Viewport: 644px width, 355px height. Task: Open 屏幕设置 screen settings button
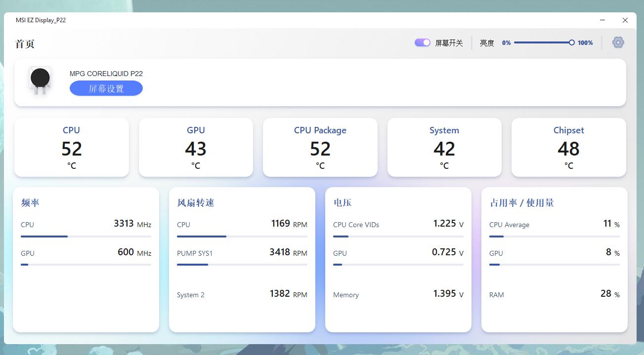(x=106, y=88)
